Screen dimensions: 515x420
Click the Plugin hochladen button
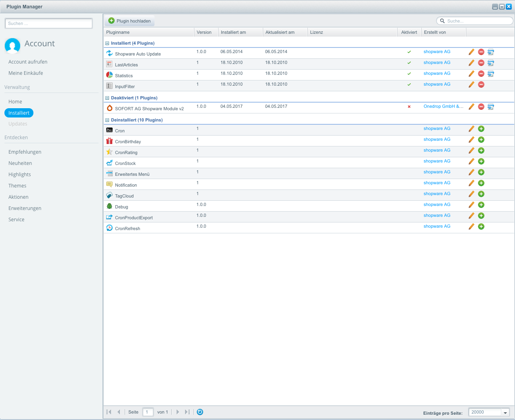(x=130, y=21)
